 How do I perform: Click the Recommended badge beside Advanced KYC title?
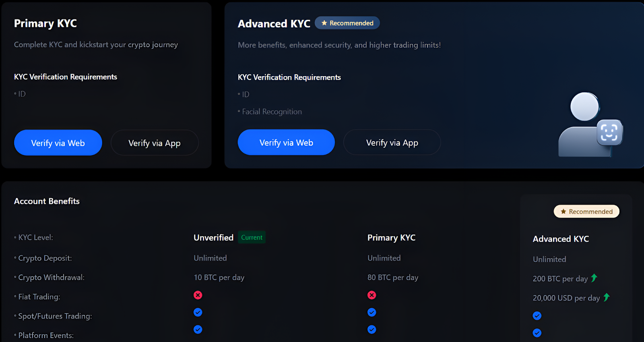[x=347, y=23]
